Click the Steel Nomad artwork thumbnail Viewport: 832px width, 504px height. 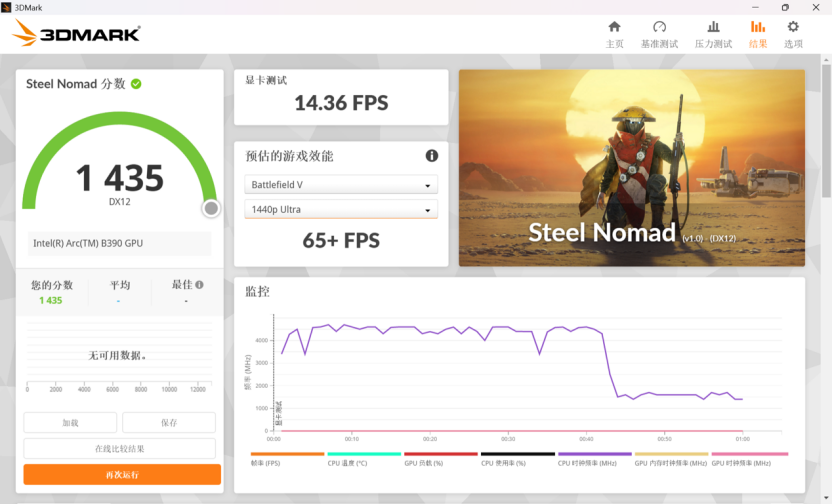coord(631,168)
